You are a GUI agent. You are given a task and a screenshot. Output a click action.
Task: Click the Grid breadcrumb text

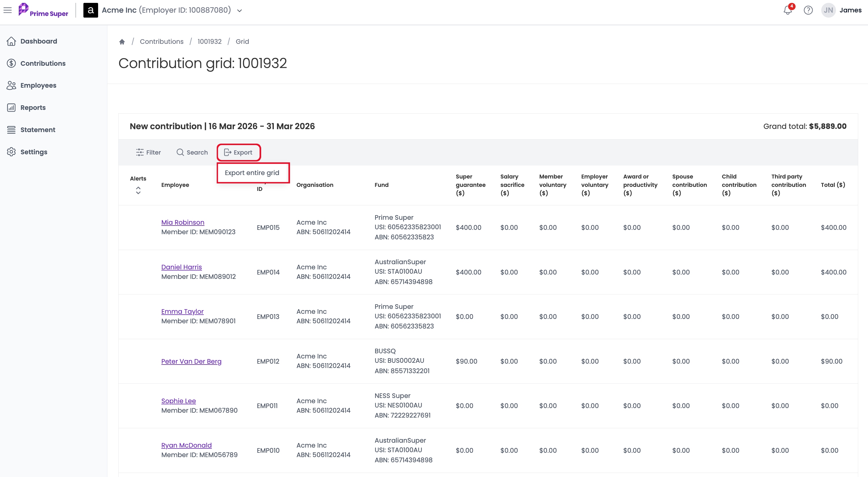click(x=242, y=42)
